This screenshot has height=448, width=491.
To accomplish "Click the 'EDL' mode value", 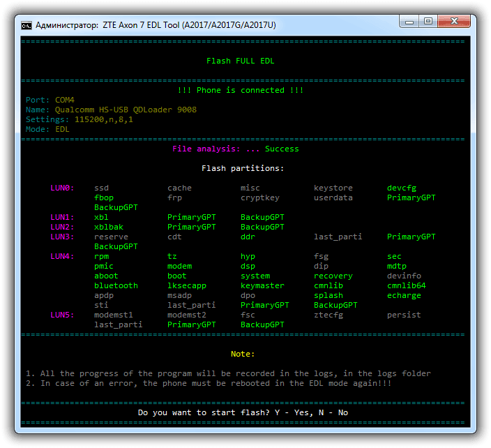I will [62, 129].
